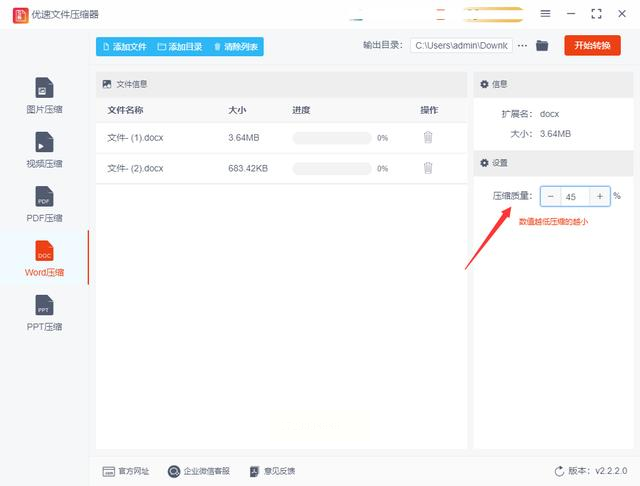
Task: Open the hamburger menu in title bar
Action: (x=545, y=13)
